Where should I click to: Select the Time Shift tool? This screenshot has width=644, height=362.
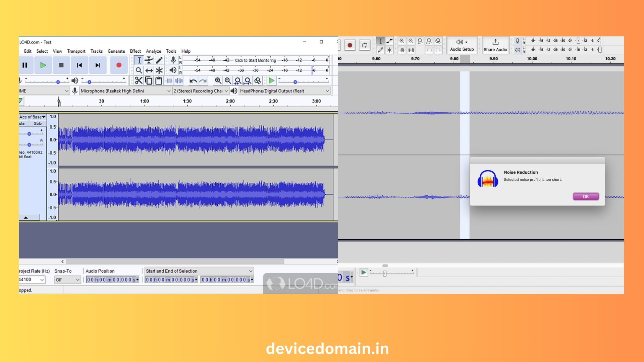(x=149, y=70)
